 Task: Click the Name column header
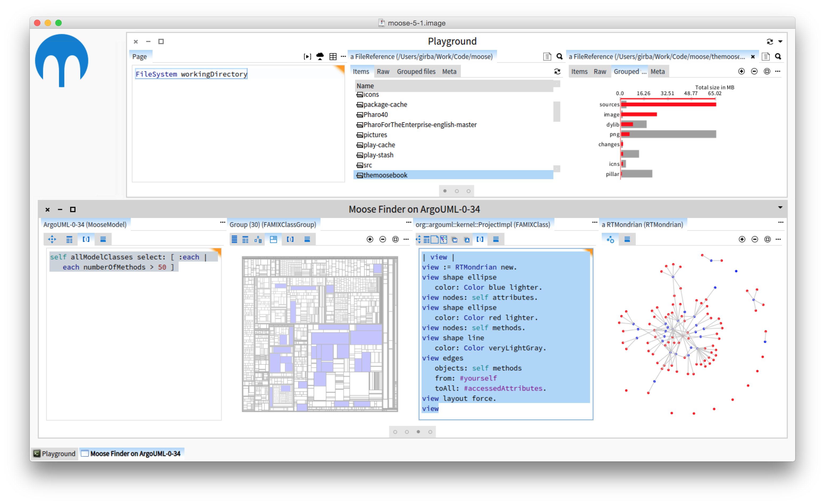[x=454, y=86]
